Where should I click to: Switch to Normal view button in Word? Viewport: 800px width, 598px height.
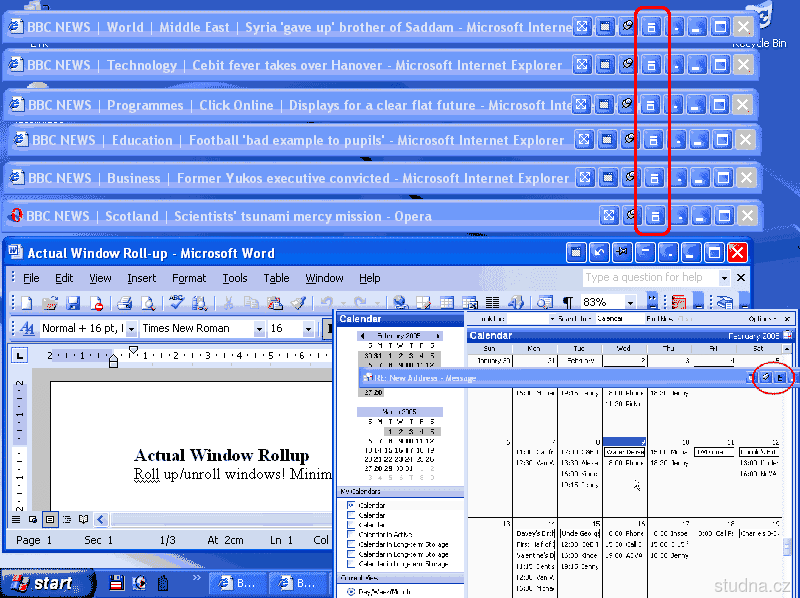16,520
